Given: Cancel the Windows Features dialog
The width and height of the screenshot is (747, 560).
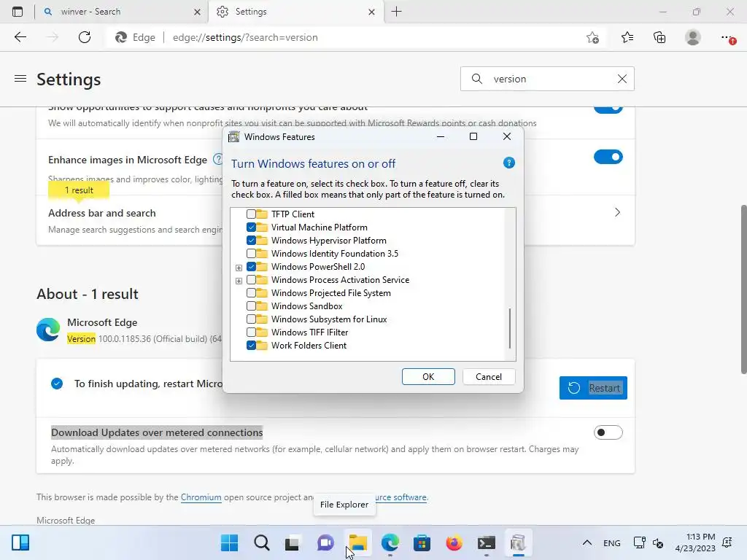Looking at the screenshot, I should pos(489,377).
